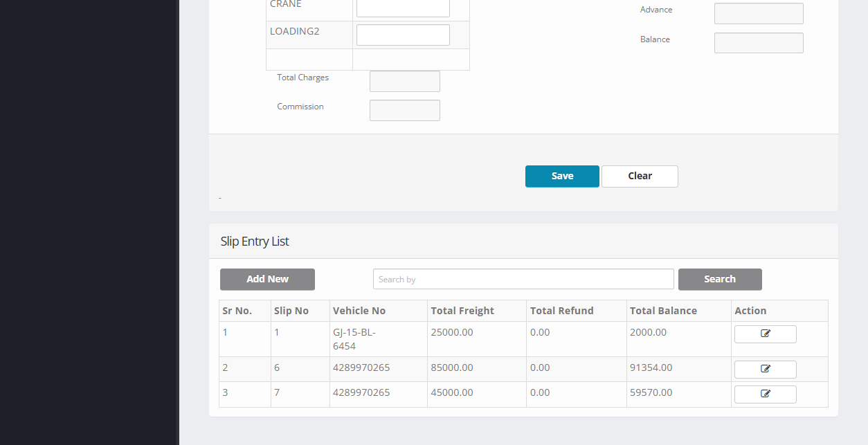Click Add New in Slip Entry List
The height and width of the screenshot is (445, 868).
[x=267, y=280]
